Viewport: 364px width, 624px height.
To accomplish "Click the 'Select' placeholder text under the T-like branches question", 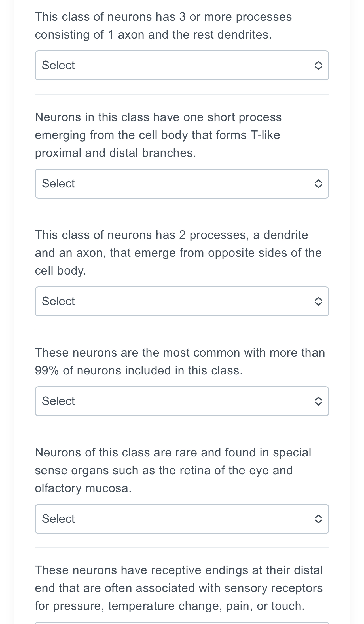I will (x=58, y=184).
